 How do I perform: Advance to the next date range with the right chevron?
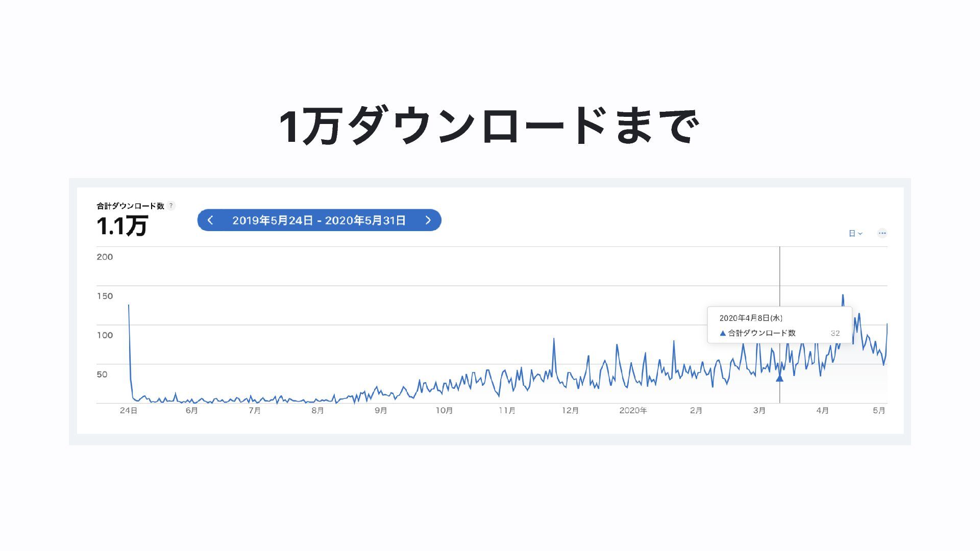click(428, 220)
